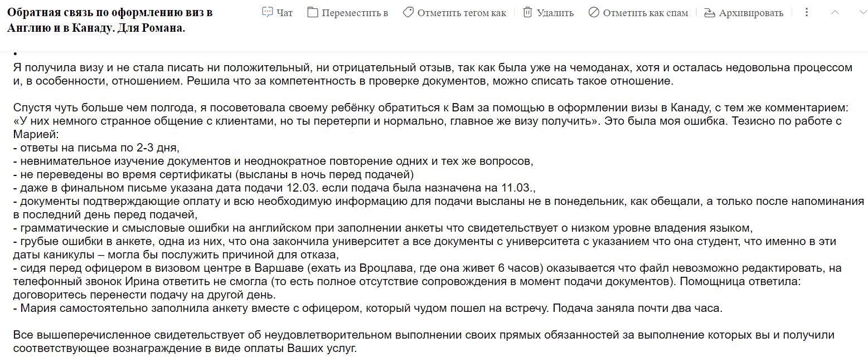Open chat using the speech-bubble Чат icon
The height and width of the screenshot is (357, 868).
click(x=266, y=12)
